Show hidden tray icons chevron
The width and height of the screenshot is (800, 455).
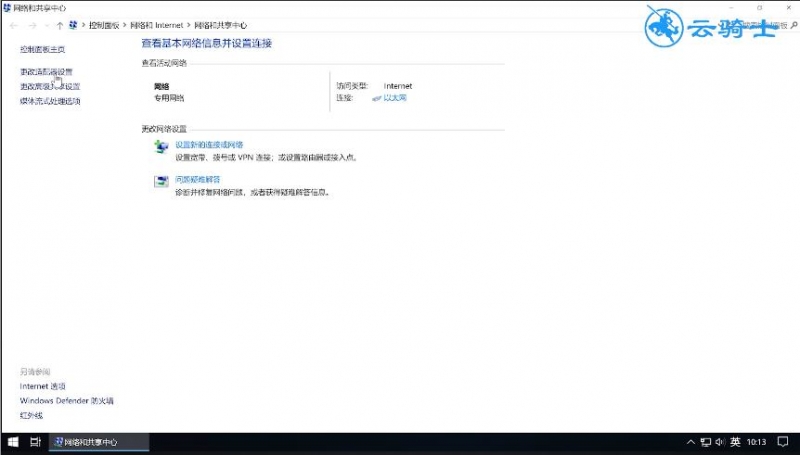point(690,442)
